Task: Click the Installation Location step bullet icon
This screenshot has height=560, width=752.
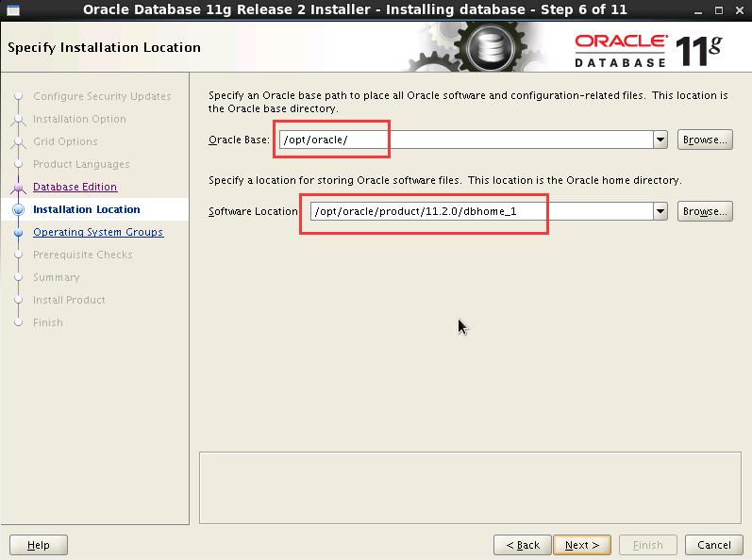Action: click(18, 209)
